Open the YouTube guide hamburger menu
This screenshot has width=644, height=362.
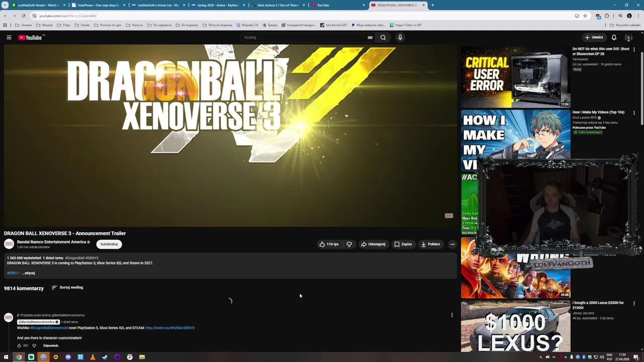(9, 37)
